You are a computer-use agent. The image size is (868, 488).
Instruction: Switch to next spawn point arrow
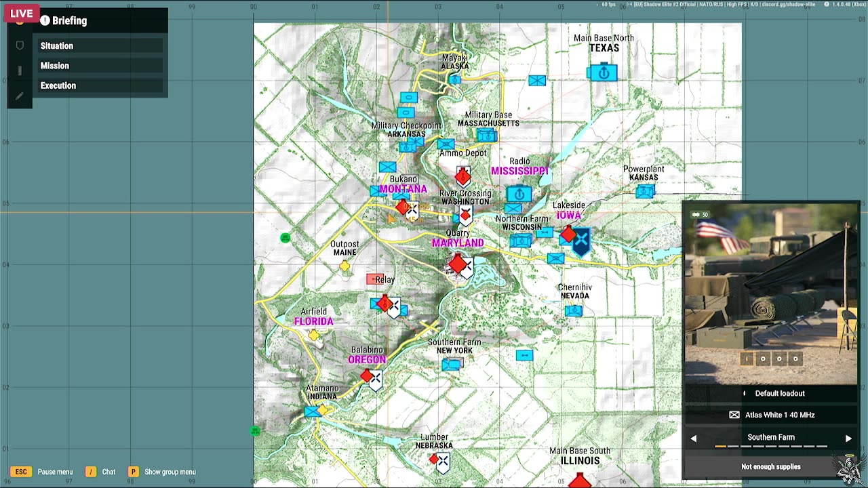click(848, 439)
